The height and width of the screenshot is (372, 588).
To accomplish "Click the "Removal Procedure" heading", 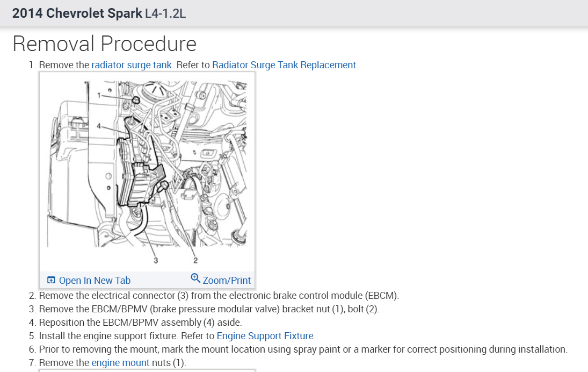I will pyautogui.click(x=104, y=44).
